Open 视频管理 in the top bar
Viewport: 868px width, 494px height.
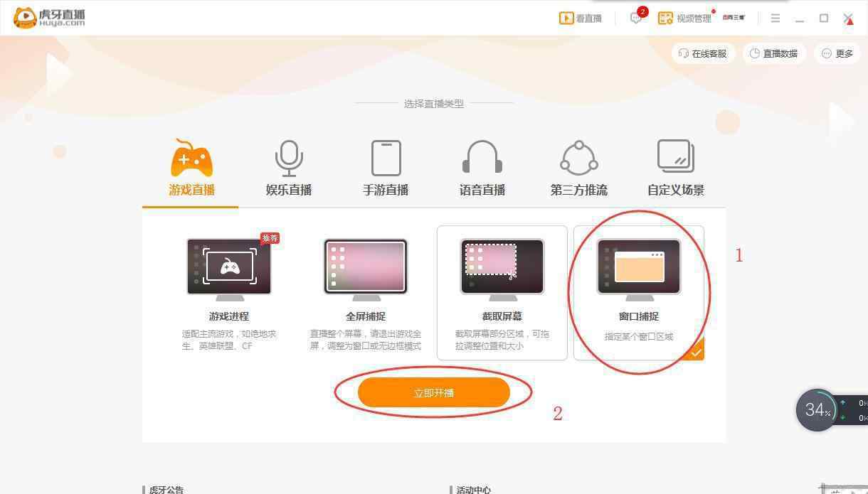point(684,18)
